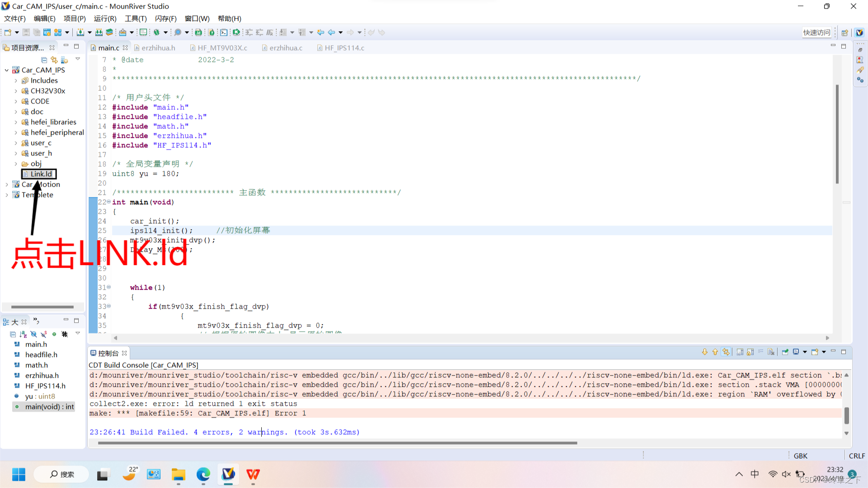
Task: Open dropdown arrow next to Debug icon
Action: [x=165, y=33]
